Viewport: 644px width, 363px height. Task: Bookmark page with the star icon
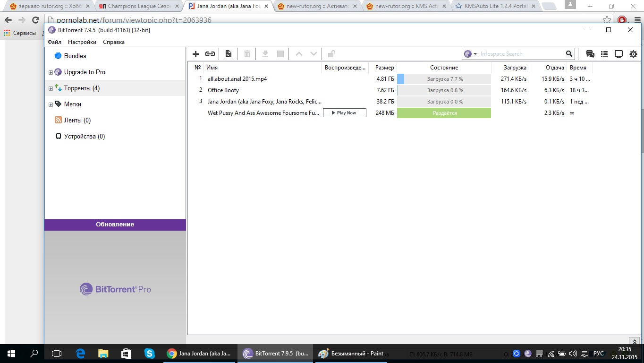[607, 20]
